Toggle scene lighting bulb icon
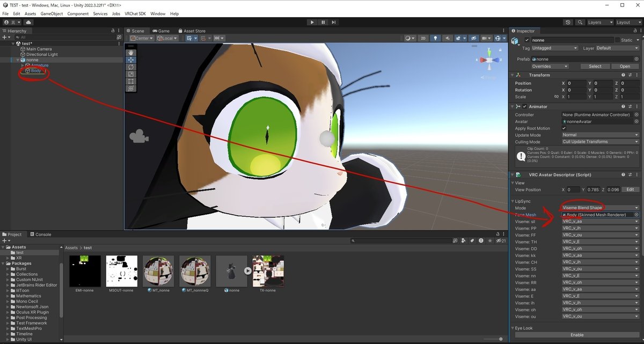The image size is (644, 344). click(435, 38)
